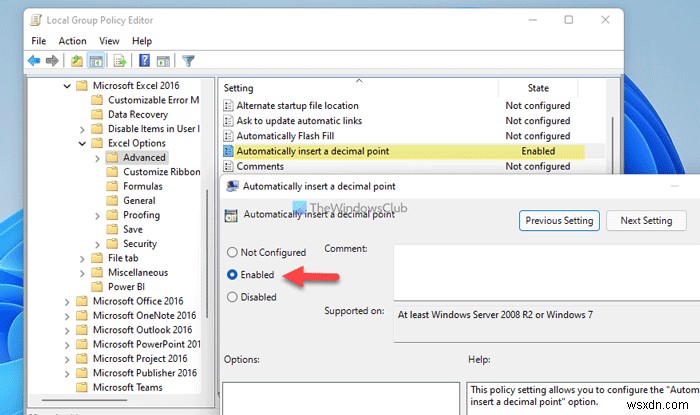Select the Not Configured radio button
The height and width of the screenshot is (415, 700).
(x=232, y=252)
